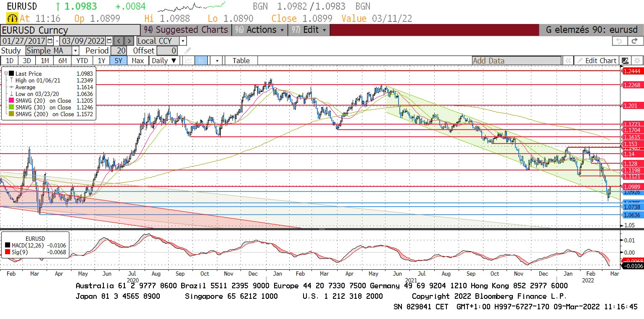Click the 1.2268 price level label

[632, 85]
